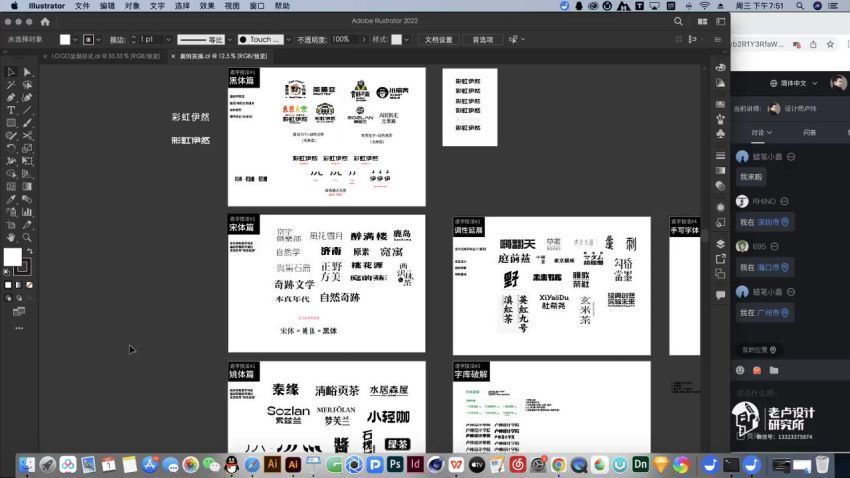Select the Direct Selection tool
Image resolution: width=850 pixels, height=478 pixels.
27,72
